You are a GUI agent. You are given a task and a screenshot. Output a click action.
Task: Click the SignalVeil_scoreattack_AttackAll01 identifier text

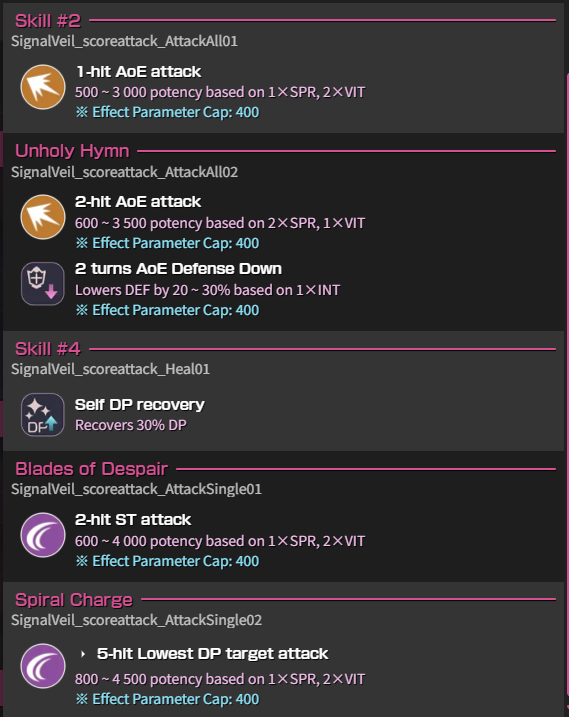[x=124, y=41]
